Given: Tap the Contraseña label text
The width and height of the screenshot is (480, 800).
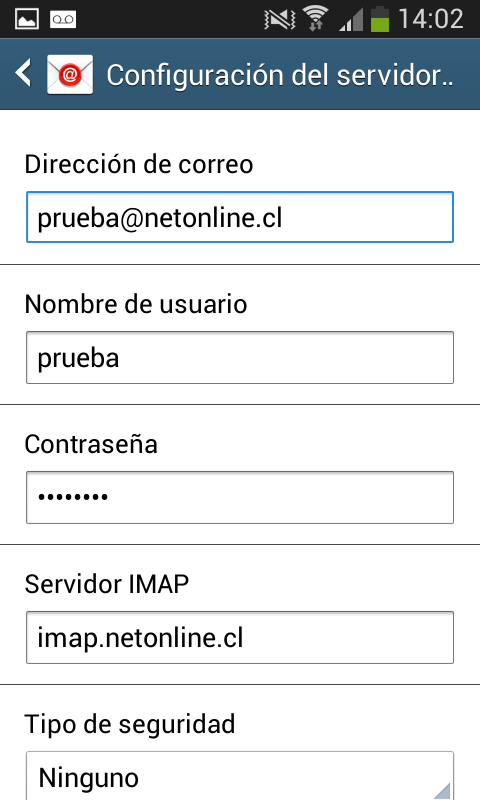Looking at the screenshot, I should pyautogui.click(x=91, y=444).
